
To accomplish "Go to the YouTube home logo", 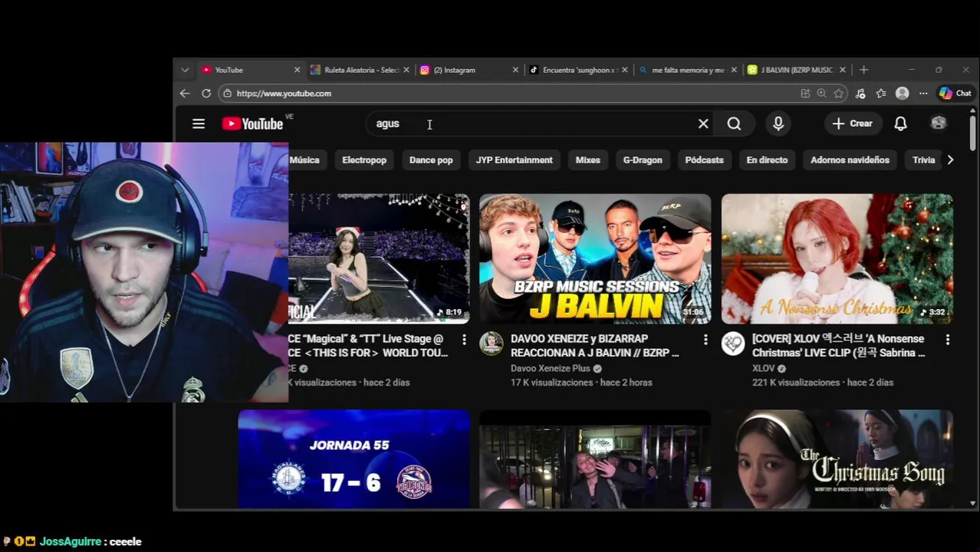I will point(252,123).
